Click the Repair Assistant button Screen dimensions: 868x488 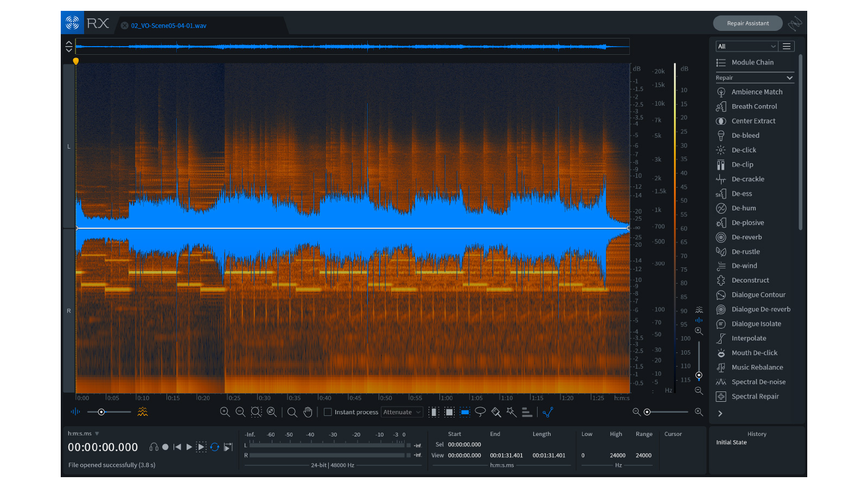(x=748, y=23)
